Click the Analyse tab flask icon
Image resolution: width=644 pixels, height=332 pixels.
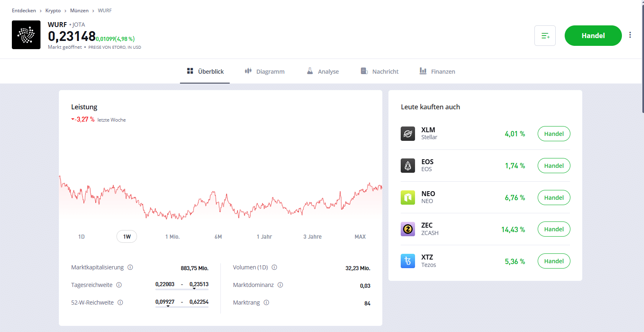point(310,71)
